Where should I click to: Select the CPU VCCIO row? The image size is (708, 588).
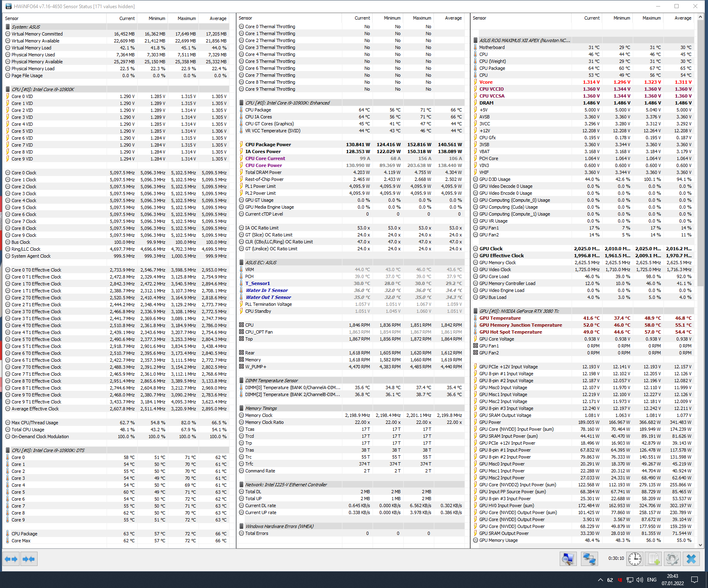point(583,89)
